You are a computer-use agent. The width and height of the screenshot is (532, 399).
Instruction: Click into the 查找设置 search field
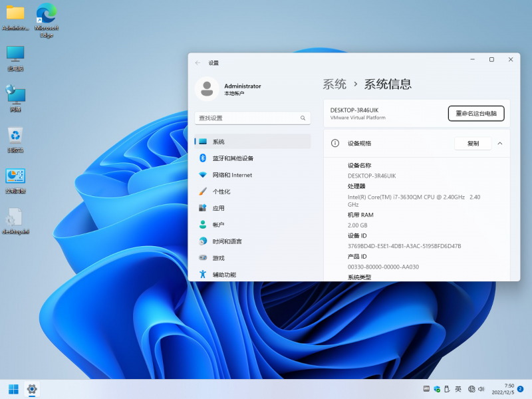coord(253,118)
